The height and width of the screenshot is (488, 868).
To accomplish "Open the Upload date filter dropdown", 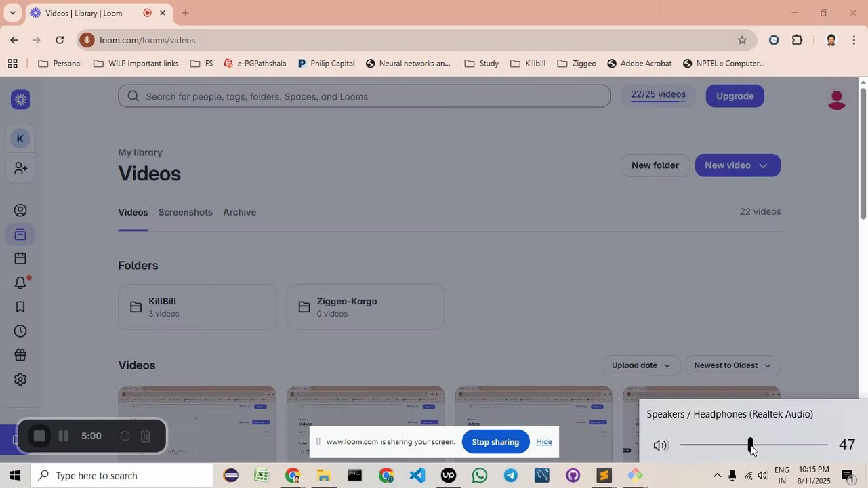I will click(x=642, y=365).
